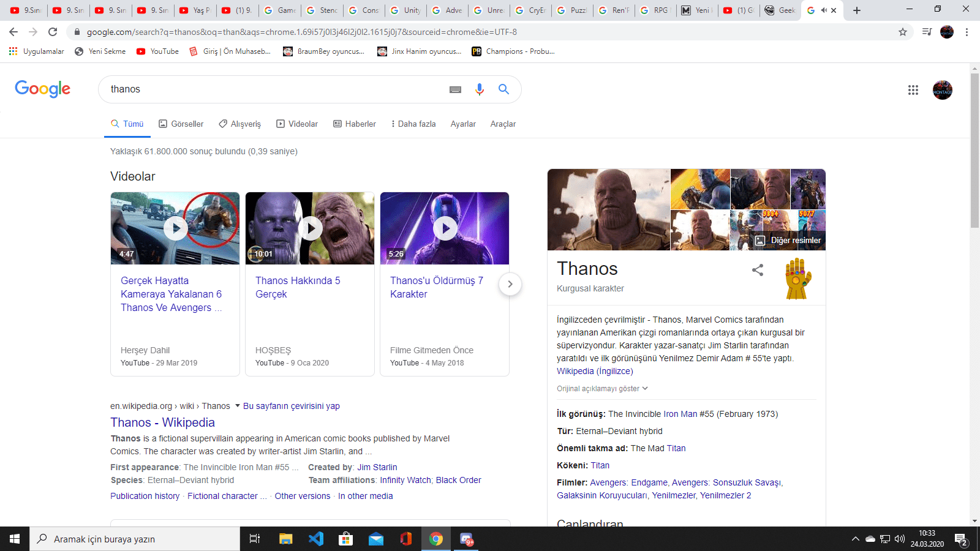The height and width of the screenshot is (551, 980).
Task: Click the Windows taskbar search box
Action: tap(135, 539)
